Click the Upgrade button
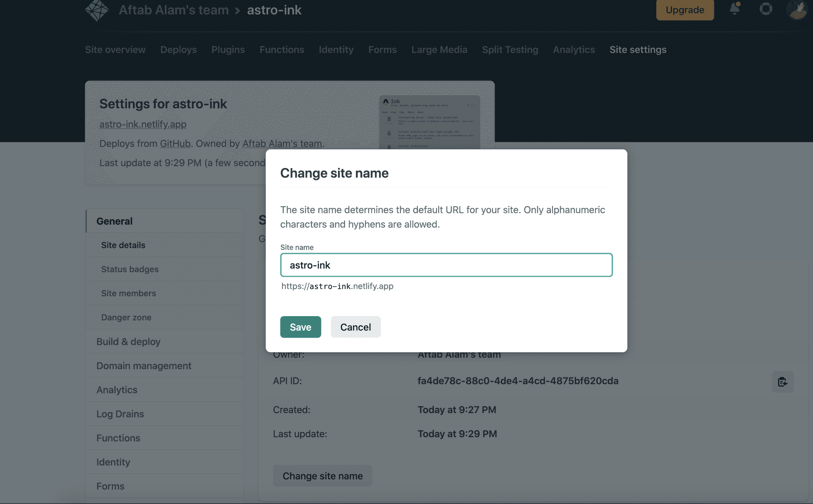 coord(685,10)
